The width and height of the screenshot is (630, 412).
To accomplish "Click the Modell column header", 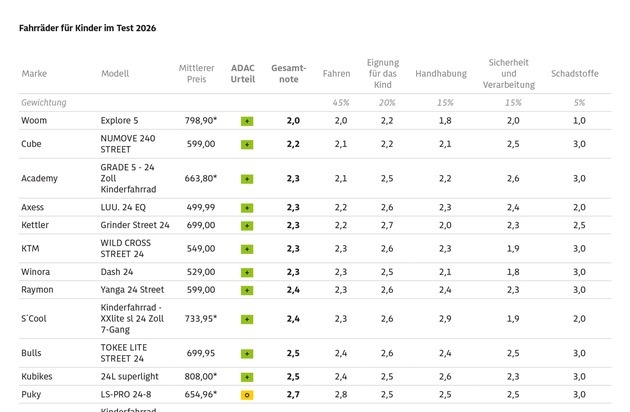I will (x=115, y=74).
